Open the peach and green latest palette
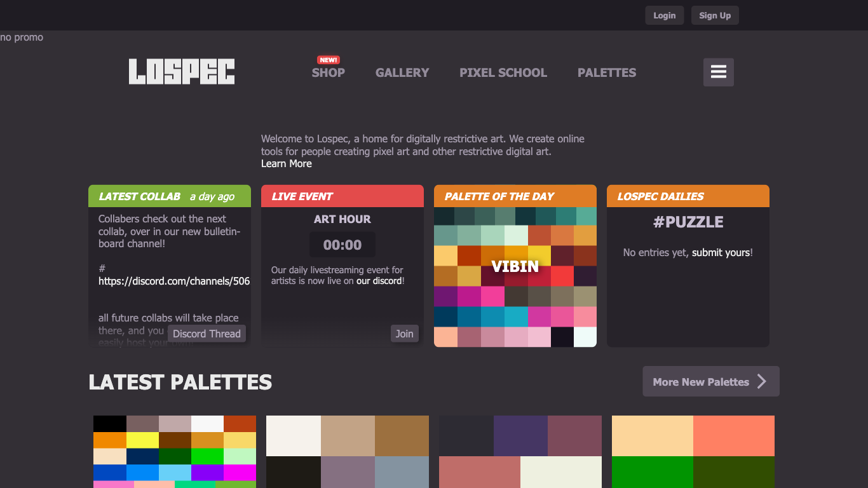 coord(693,452)
